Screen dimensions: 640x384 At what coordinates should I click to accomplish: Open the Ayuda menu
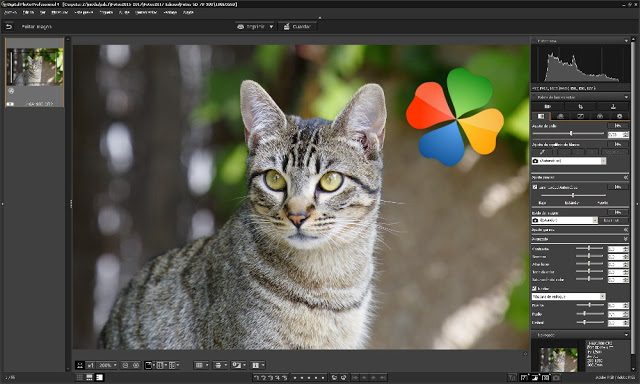tap(188, 12)
